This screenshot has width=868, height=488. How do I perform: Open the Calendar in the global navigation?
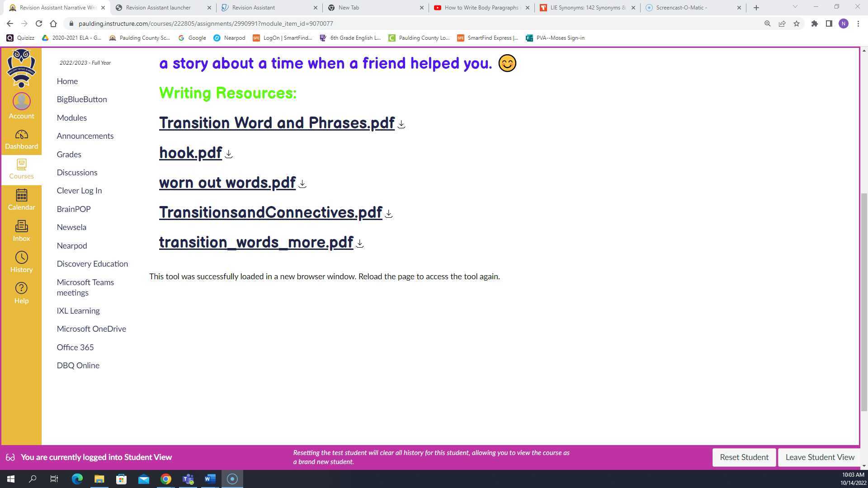pos(21,200)
